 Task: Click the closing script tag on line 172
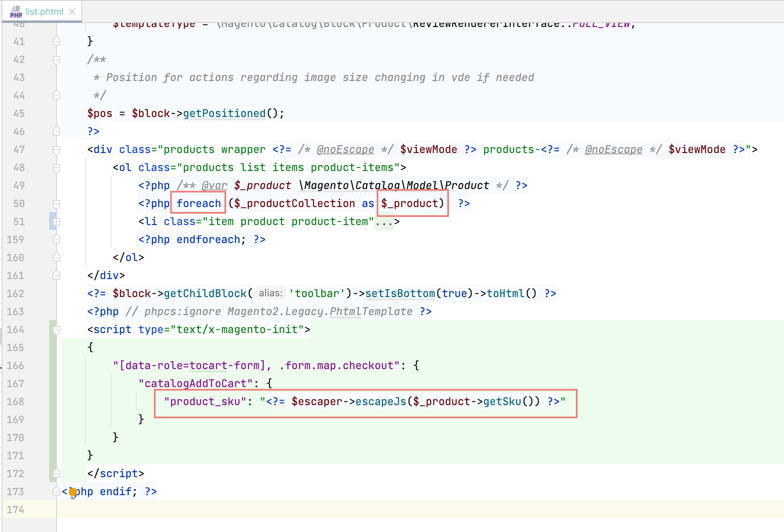[x=116, y=473]
